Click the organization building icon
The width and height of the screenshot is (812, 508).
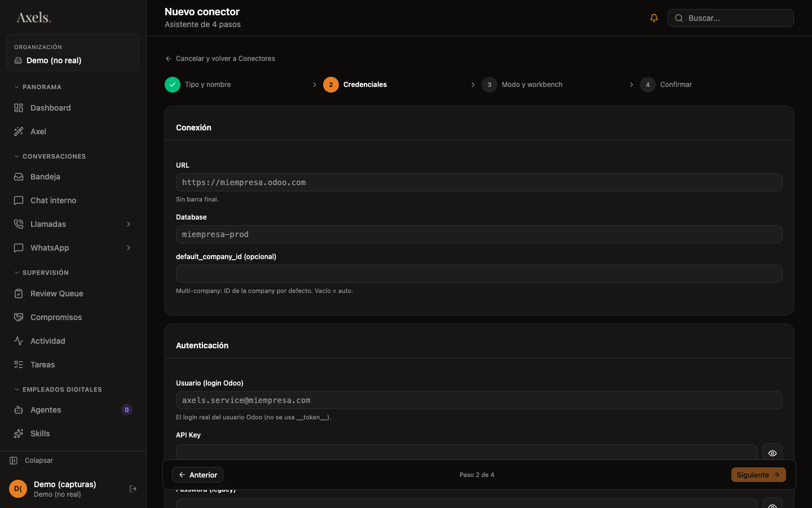tap(18, 60)
